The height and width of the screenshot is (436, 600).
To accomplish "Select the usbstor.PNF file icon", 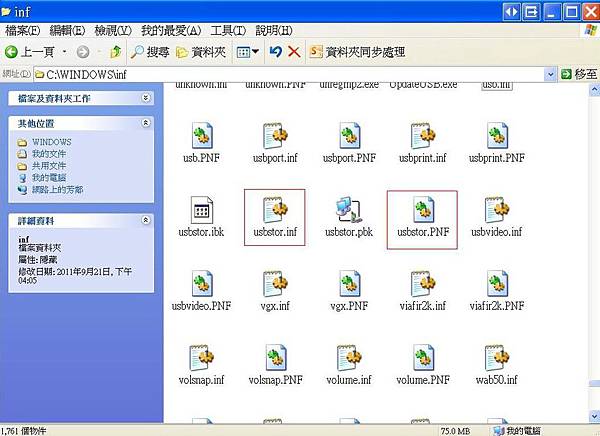I will (x=423, y=210).
